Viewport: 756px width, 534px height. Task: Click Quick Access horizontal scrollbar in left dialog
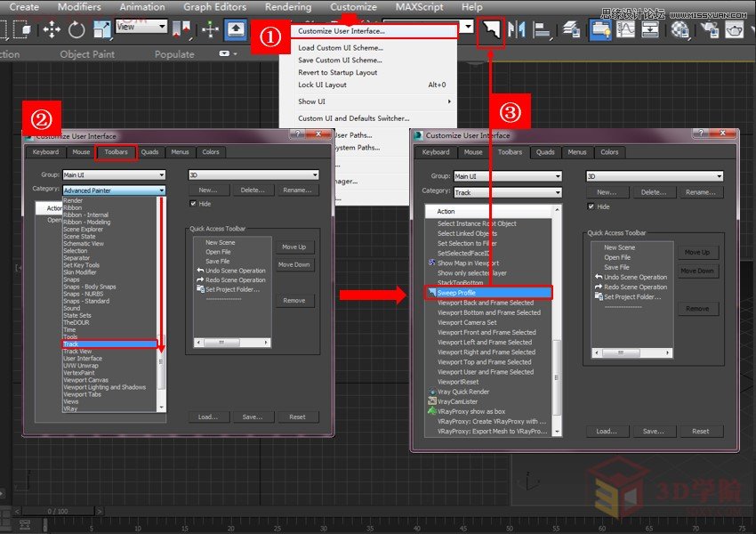coord(232,342)
